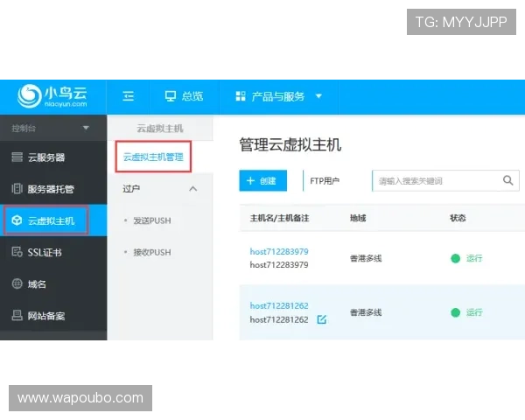Click 主机名/主机备注 column header

pos(279,219)
